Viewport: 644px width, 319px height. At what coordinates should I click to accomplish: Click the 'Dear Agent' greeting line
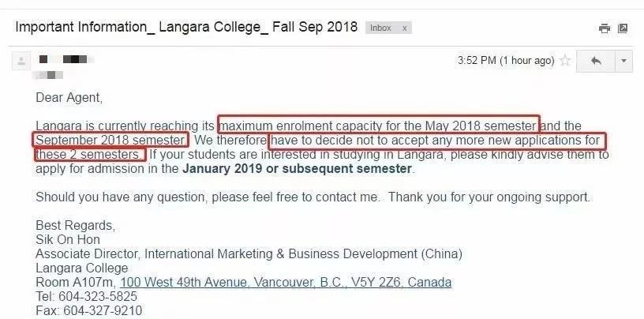coord(69,98)
